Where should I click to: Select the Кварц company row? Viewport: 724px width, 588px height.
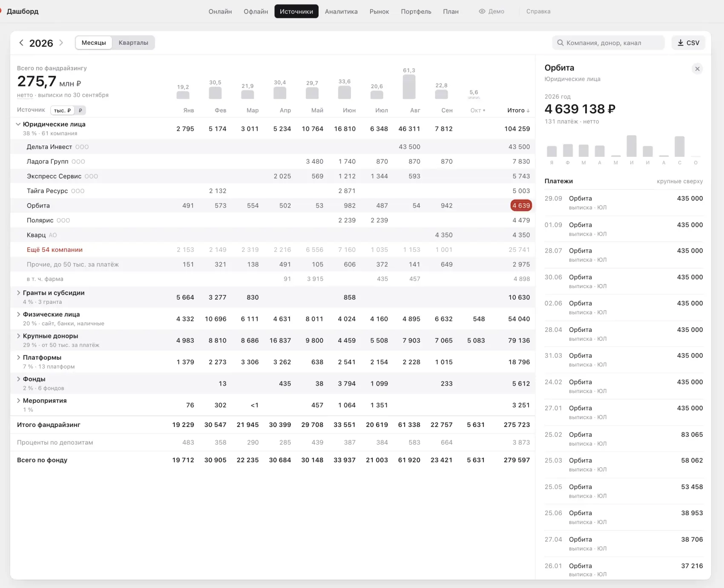[273, 235]
